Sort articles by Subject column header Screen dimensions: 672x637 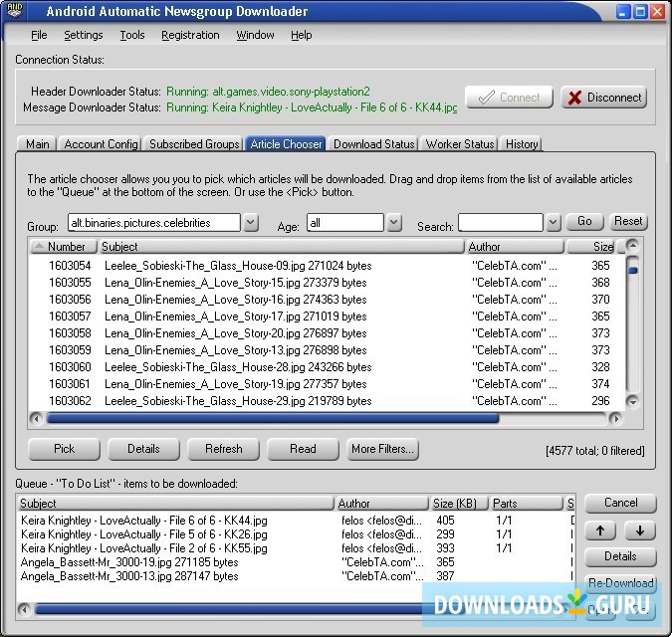[281, 247]
